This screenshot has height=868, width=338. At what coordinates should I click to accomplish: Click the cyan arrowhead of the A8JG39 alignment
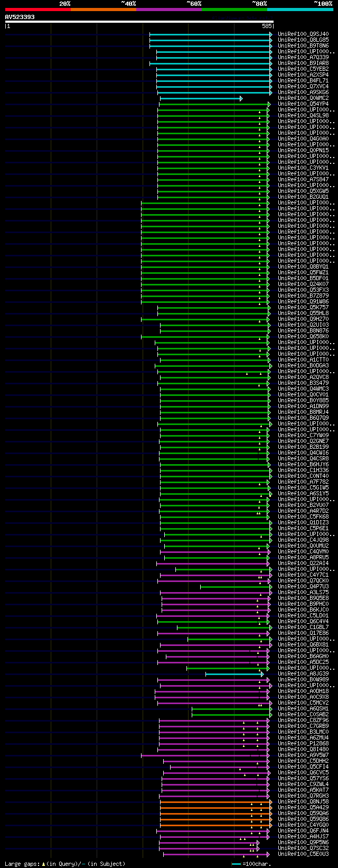tap(262, 674)
